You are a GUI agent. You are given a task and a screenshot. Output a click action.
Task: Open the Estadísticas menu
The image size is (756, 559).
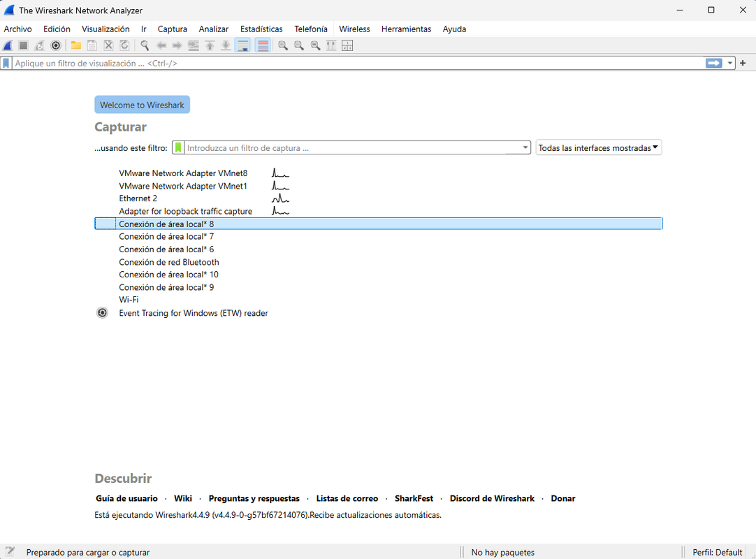click(261, 29)
